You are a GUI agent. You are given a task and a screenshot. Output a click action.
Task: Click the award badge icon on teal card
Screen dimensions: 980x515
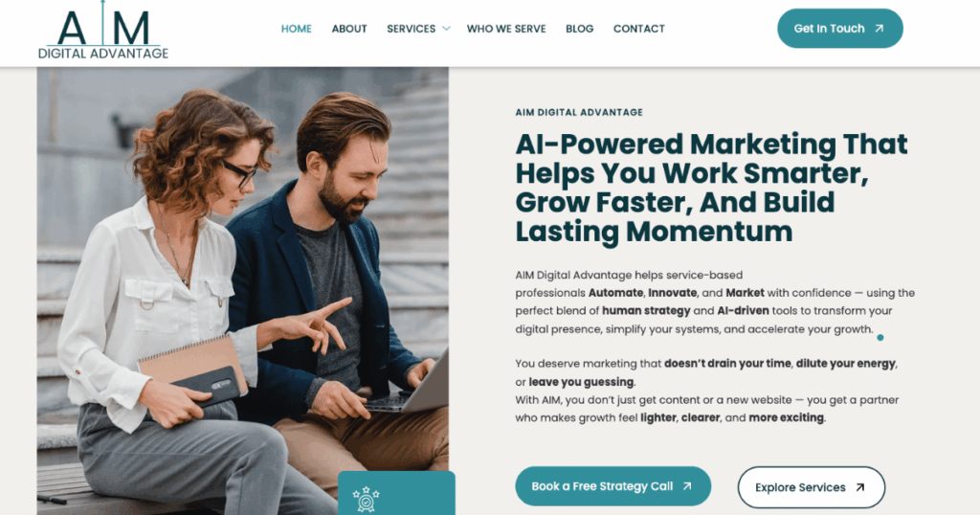(x=366, y=500)
